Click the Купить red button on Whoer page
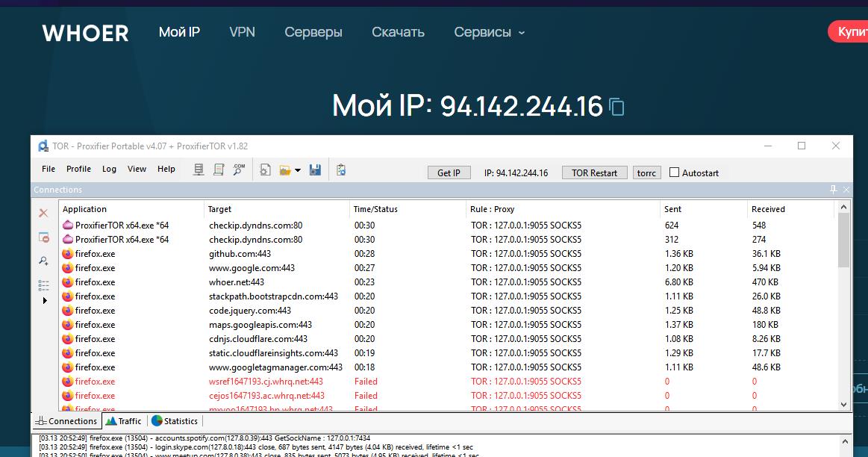 coord(848,31)
